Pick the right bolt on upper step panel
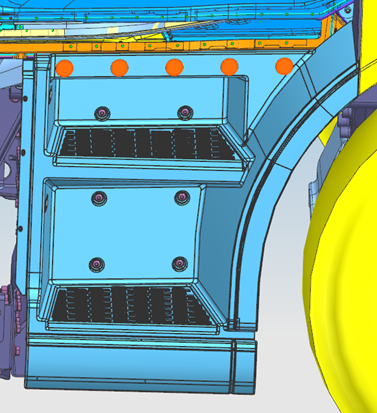 pyautogui.click(x=185, y=112)
